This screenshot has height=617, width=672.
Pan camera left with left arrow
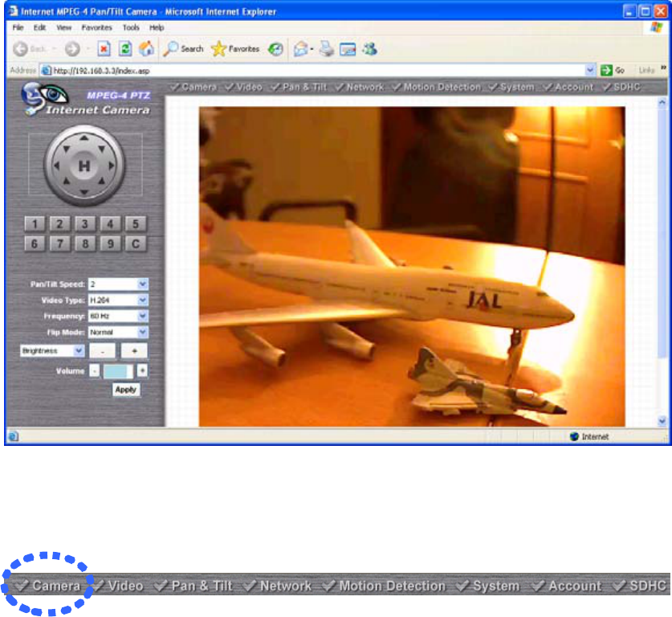56,165
